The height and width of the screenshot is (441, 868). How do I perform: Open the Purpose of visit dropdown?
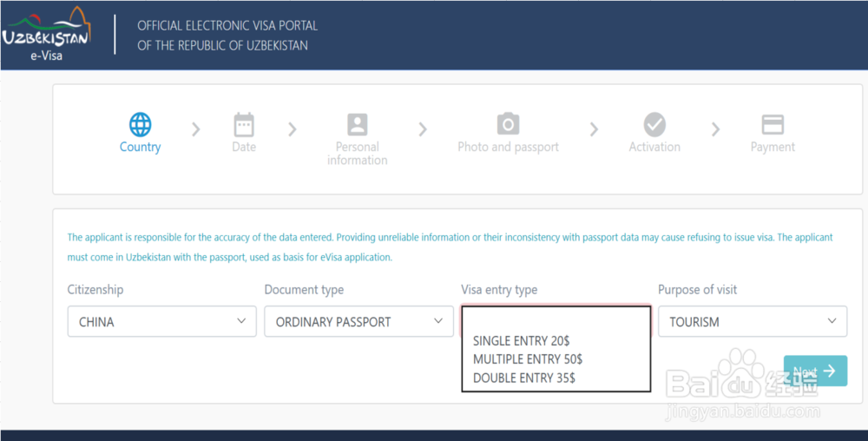point(752,321)
